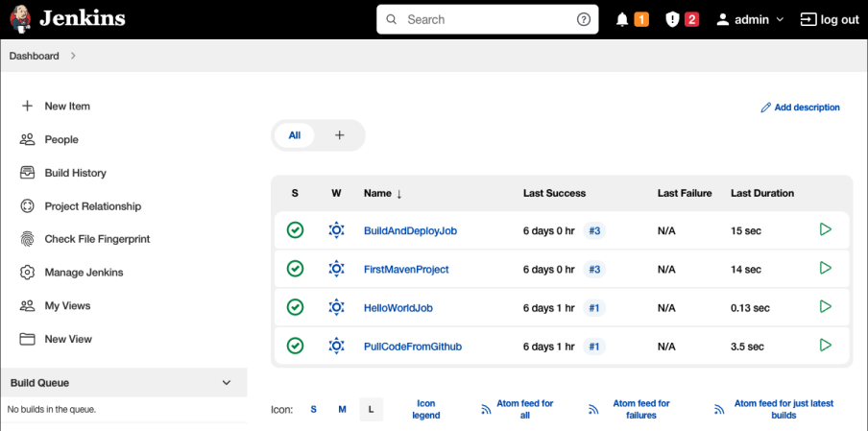Viewport: 868px width, 431px height.
Task: Click success status icon for BuildAndDeployJob
Action: click(x=295, y=230)
